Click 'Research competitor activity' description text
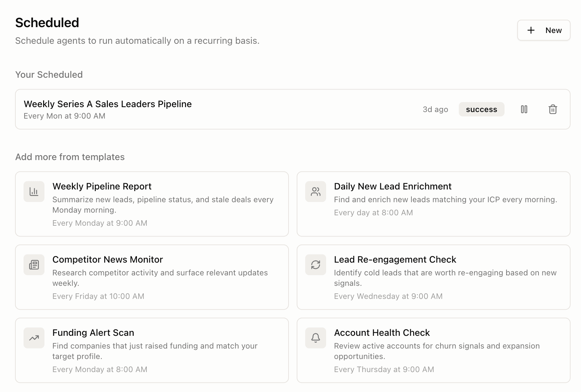581x392 pixels. point(160,278)
